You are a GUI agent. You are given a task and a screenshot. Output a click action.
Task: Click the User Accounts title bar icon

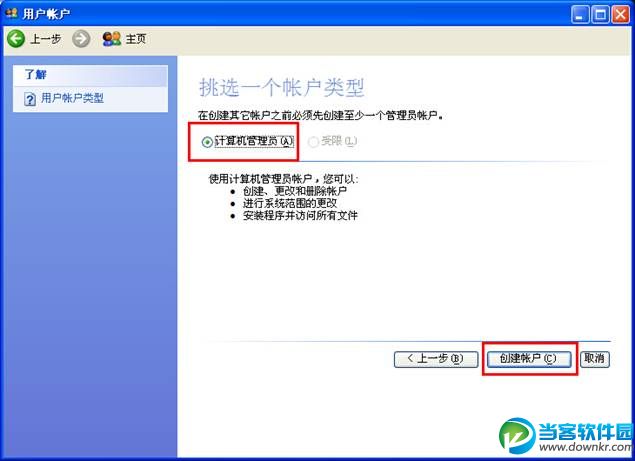12,13
